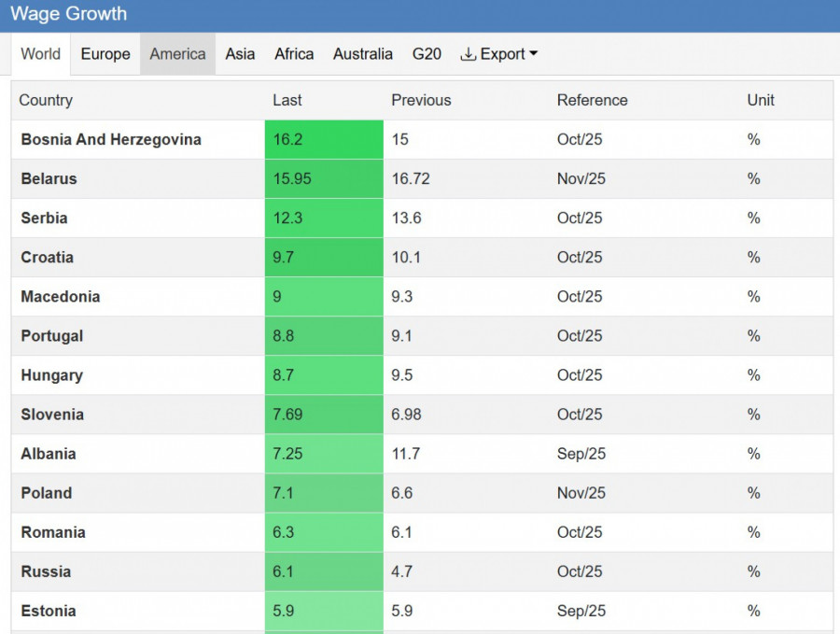Open Serbia wage growth page

(x=44, y=218)
